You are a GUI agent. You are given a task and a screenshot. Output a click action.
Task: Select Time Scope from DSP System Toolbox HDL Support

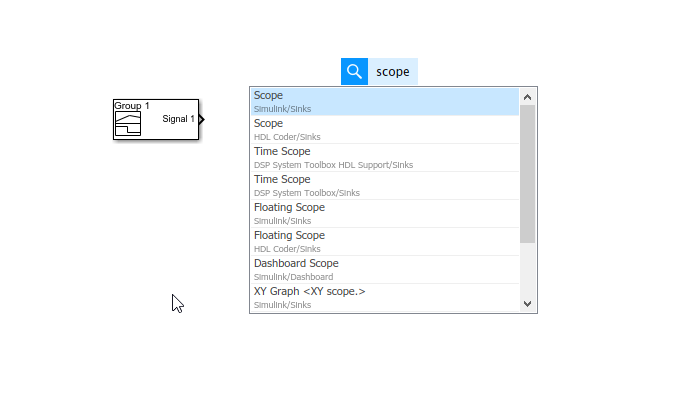tap(385, 157)
